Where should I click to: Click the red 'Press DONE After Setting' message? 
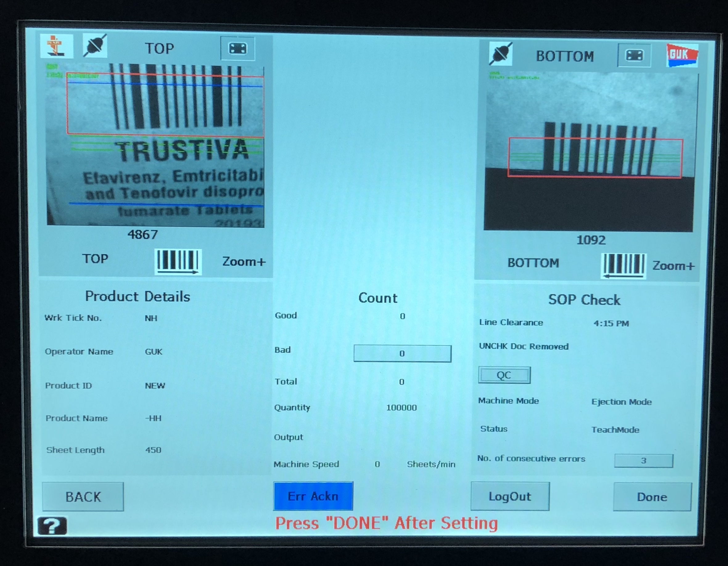[x=386, y=523]
